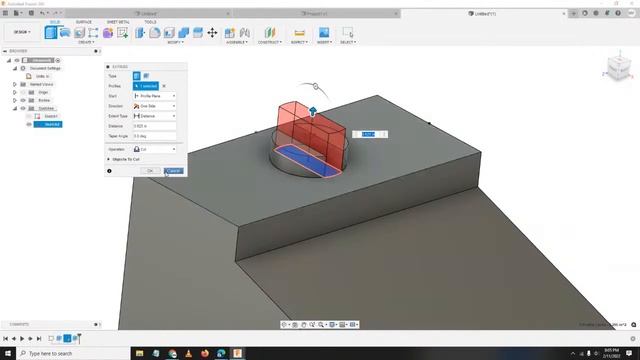Click the Insert image icon

pyautogui.click(x=324, y=33)
